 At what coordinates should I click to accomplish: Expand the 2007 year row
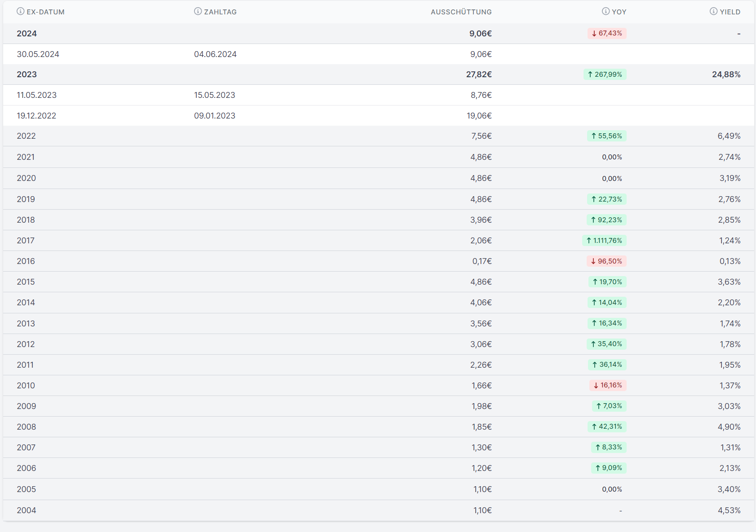pos(378,448)
